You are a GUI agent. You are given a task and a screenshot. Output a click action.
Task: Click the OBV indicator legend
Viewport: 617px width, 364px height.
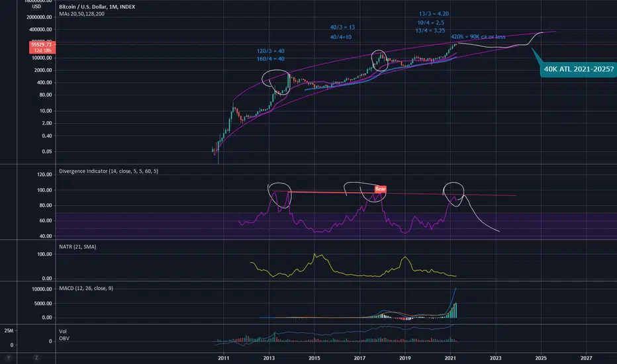[64, 338]
